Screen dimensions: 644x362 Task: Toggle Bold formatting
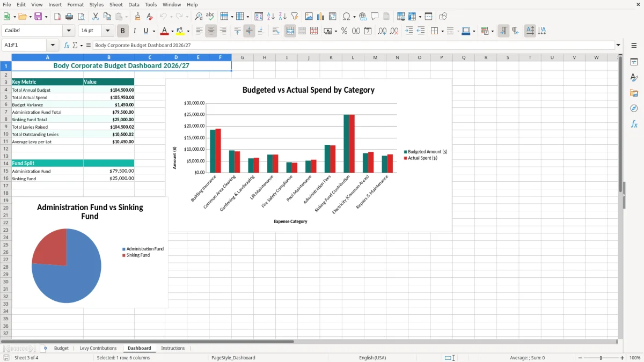[122, 31]
